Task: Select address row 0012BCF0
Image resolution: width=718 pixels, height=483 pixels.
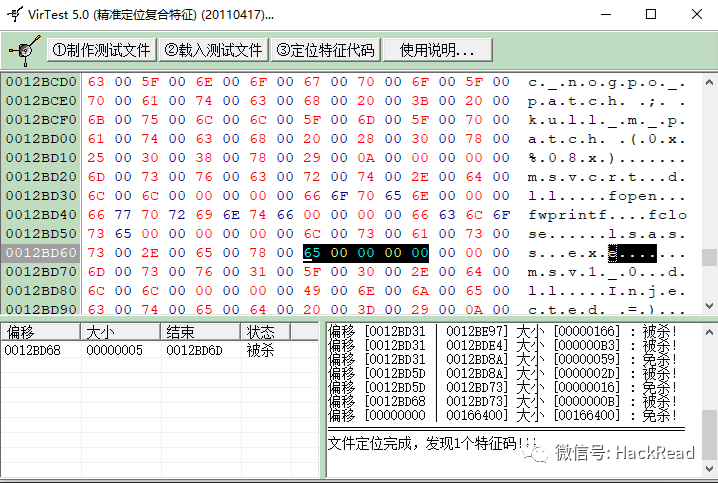Action: [41, 120]
